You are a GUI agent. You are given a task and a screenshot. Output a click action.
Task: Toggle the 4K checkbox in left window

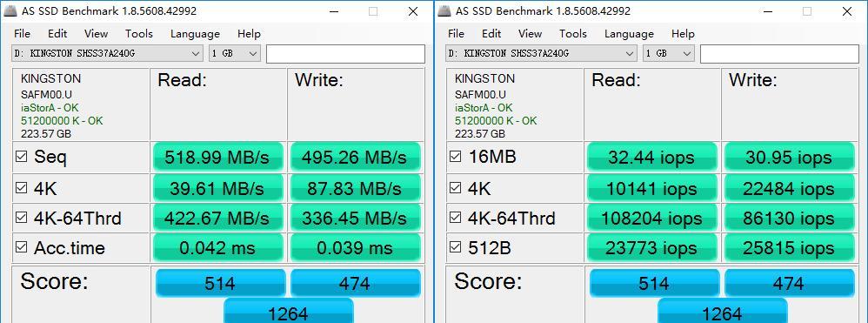22,188
